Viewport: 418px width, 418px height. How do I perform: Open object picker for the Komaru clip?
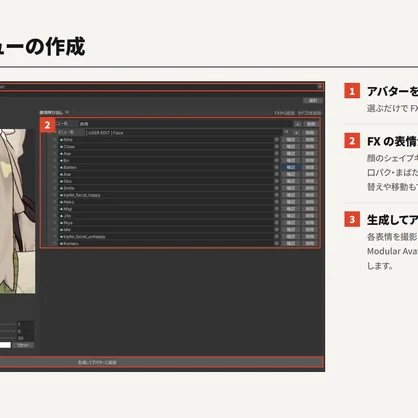pyautogui.click(x=276, y=243)
